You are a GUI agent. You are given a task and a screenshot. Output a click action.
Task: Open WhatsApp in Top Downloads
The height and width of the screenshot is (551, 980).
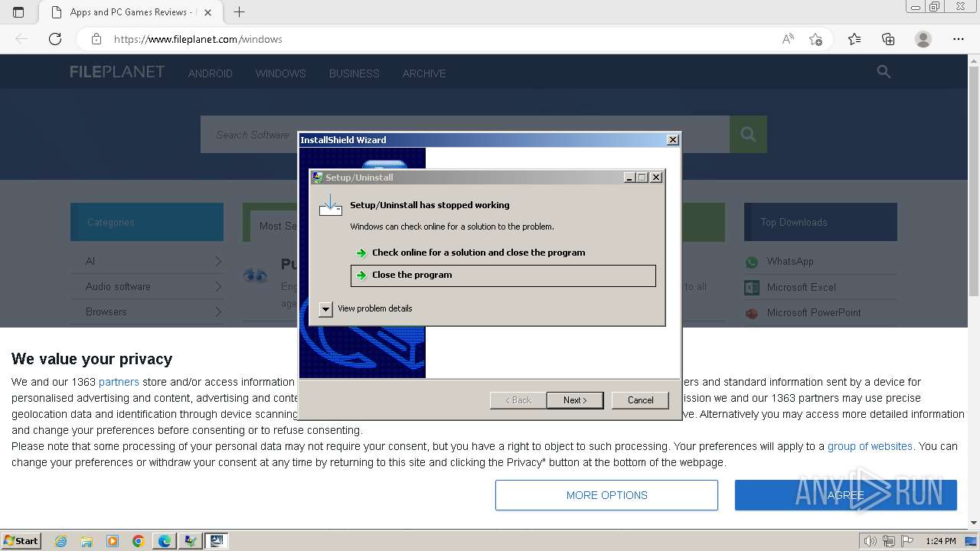(790, 262)
